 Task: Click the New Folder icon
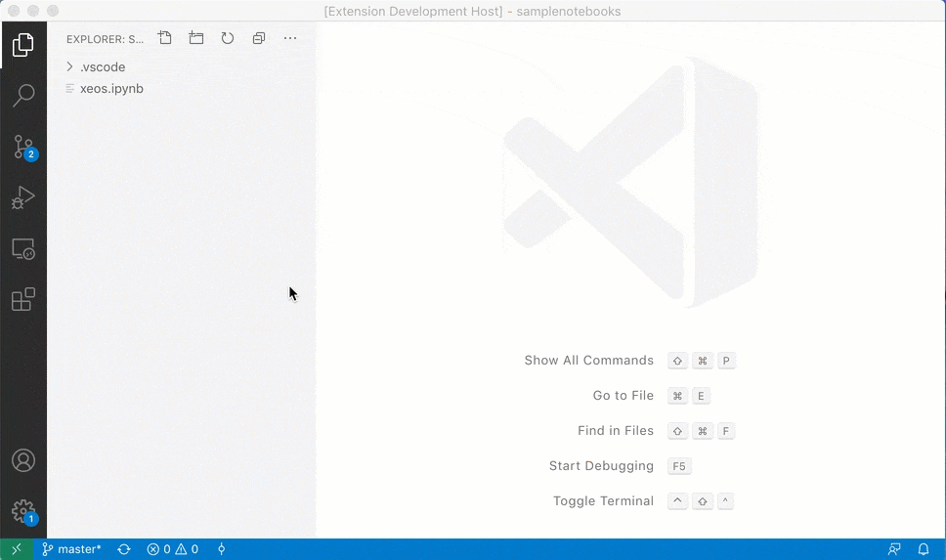tap(196, 38)
